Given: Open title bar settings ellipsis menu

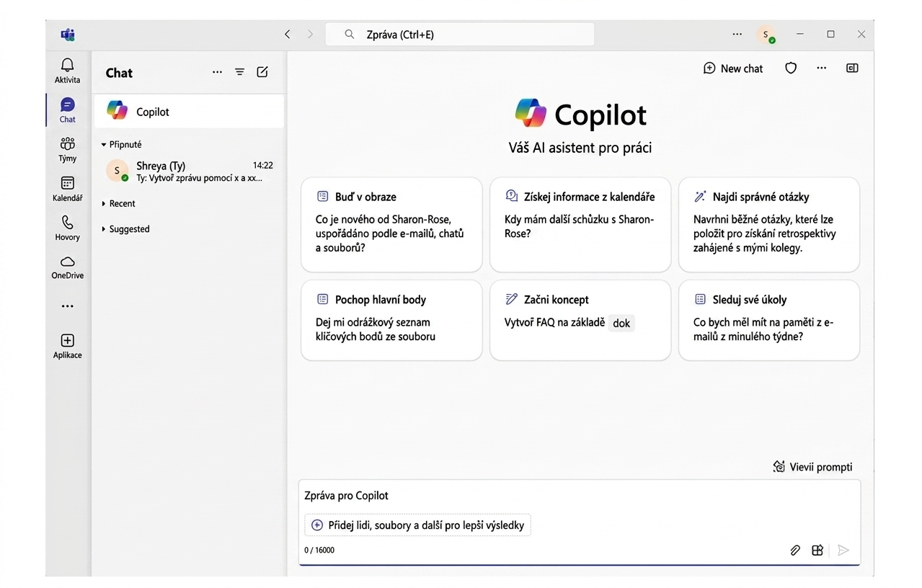Looking at the screenshot, I should [737, 34].
